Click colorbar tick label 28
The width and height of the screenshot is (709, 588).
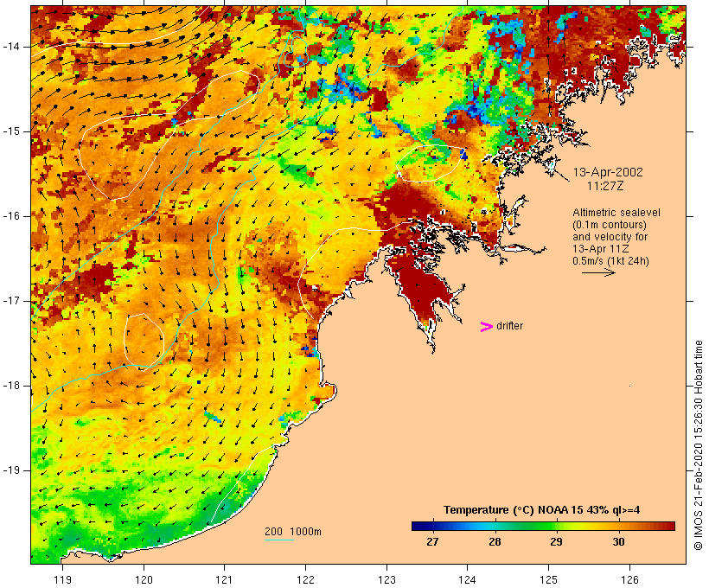click(x=495, y=542)
